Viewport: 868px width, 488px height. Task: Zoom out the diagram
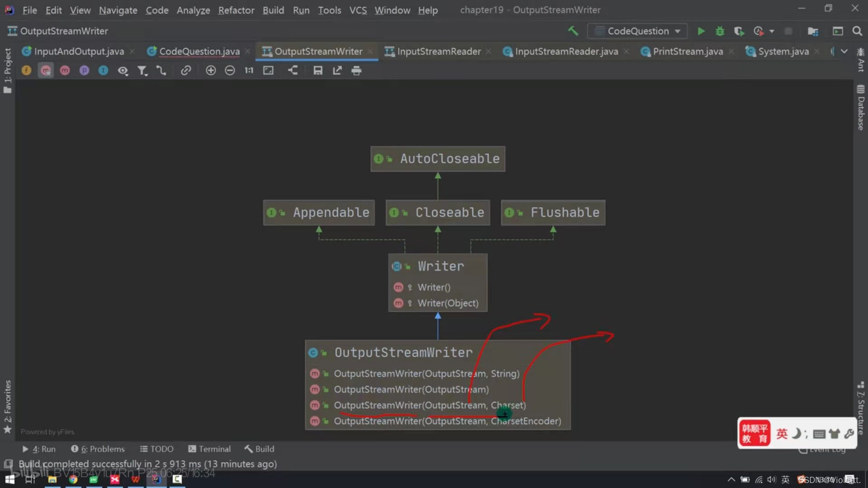(230, 70)
